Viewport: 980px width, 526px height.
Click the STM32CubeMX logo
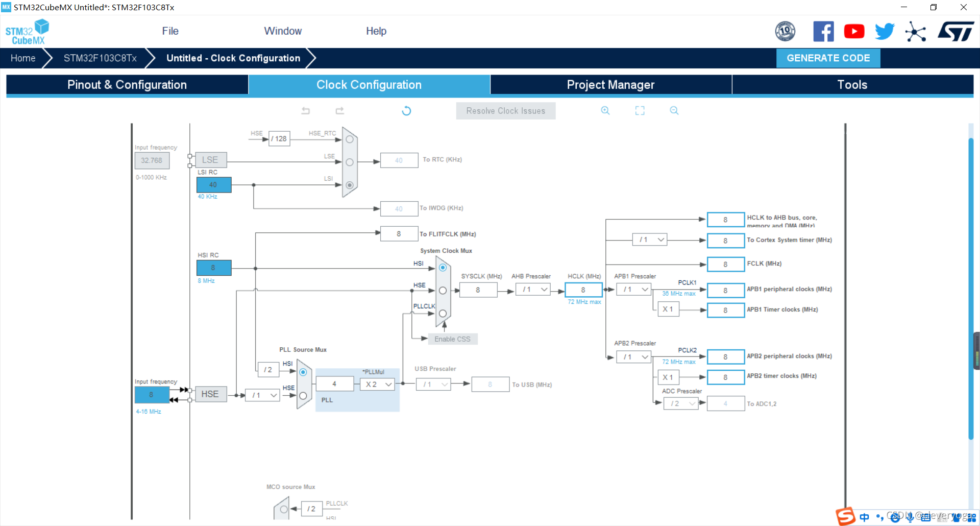pos(27,32)
